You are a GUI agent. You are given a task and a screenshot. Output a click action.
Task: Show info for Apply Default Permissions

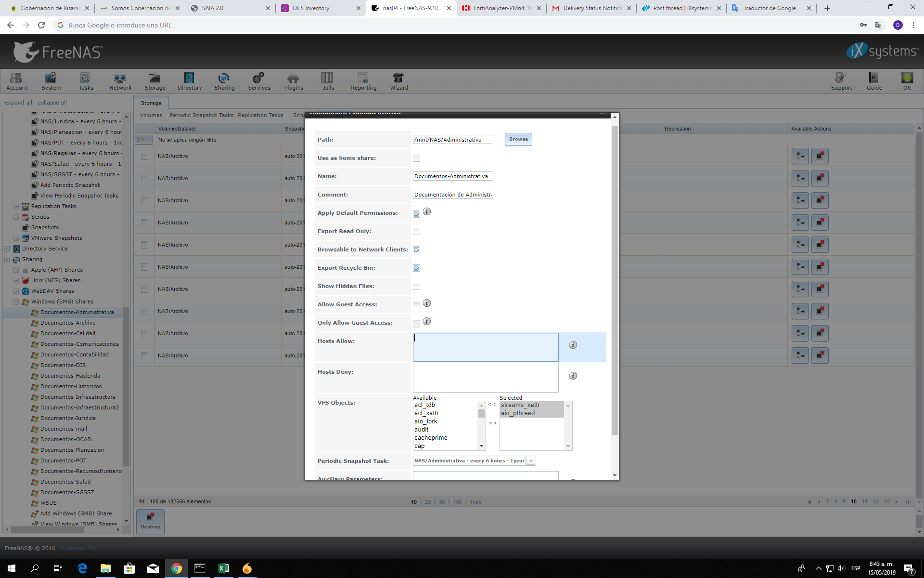tap(427, 211)
